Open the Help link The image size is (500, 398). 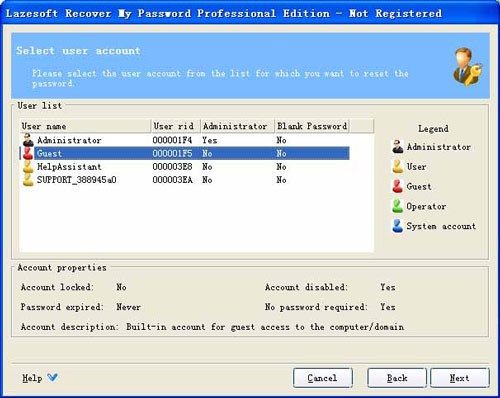pyautogui.click(x=32, y=378)
